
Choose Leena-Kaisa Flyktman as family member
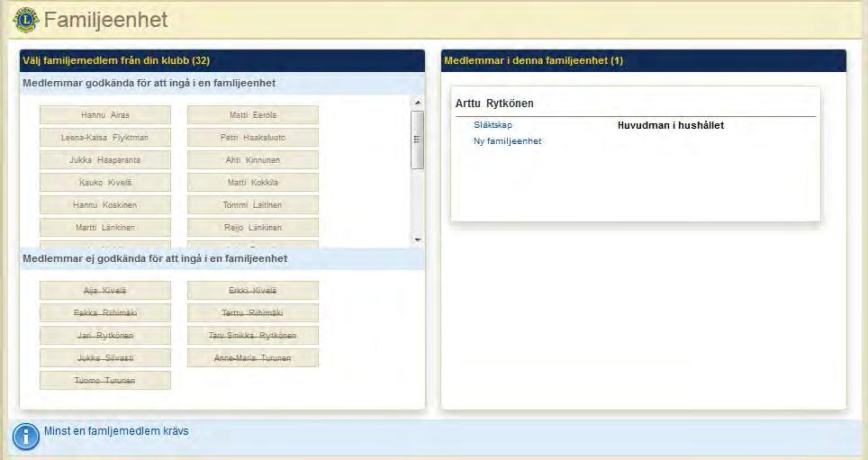point(105,138)
